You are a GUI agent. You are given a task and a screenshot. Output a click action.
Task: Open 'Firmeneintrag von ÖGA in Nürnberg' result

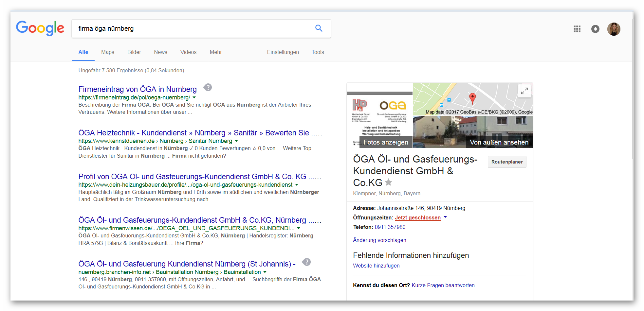(x=138, y=89)
